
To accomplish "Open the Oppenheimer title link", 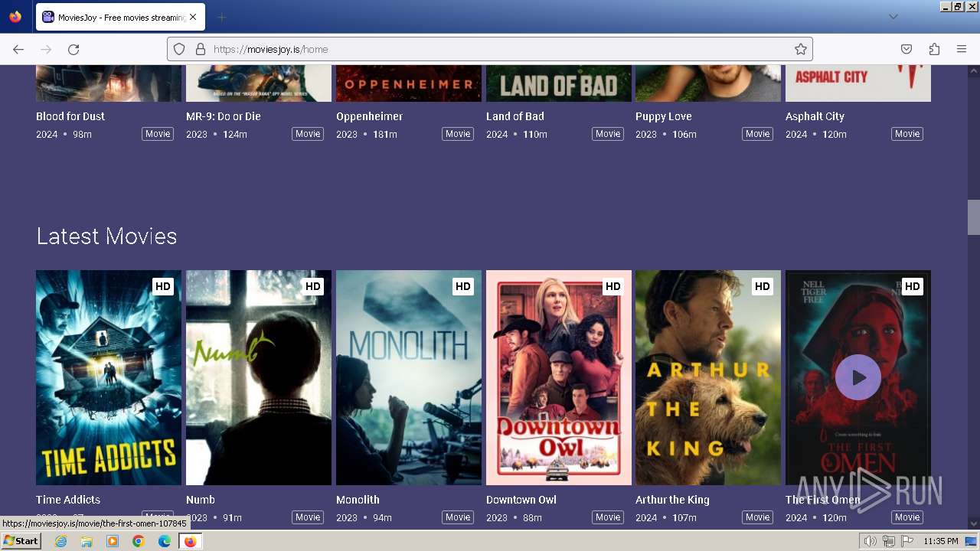I will [369, 116].
